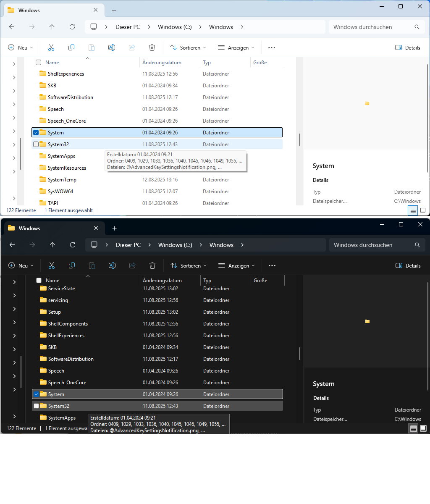Viewport: 430px width, 504px height.
Task: Switch to large icons view in dark window status bar
Action: click(x=423, y=428)
